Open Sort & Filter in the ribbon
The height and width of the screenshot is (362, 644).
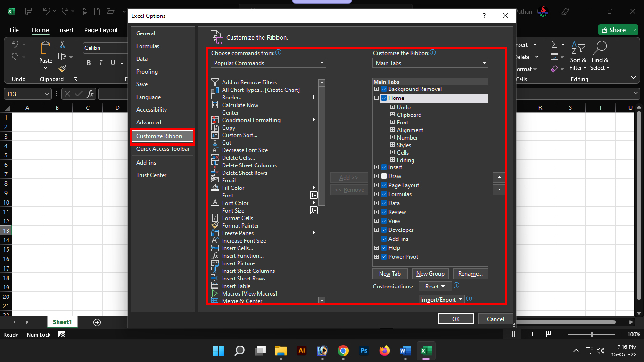click(578, 56)
